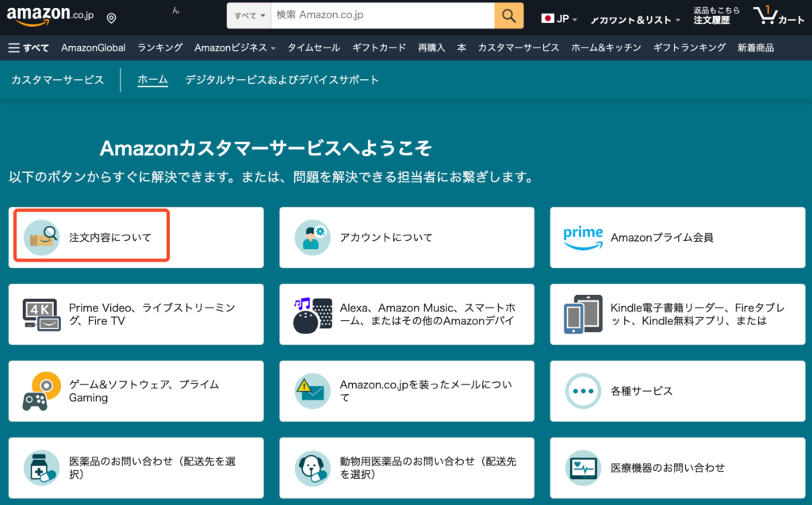This screenshot has height=505, width=812.
Task: Switch to デジタルサービスおよびデバイスサポート tab
Action: pyautogui.click(x=282, y=80)
